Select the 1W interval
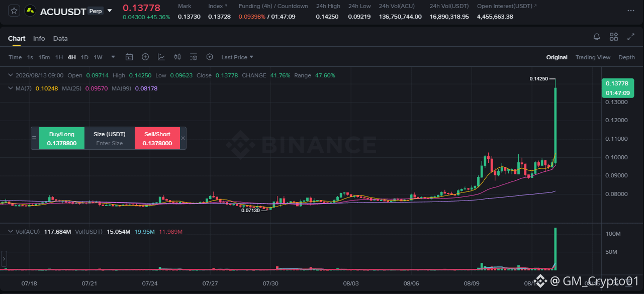Image resolution: width=644 pixels, height=294 pixels. (x=98, y=57)
